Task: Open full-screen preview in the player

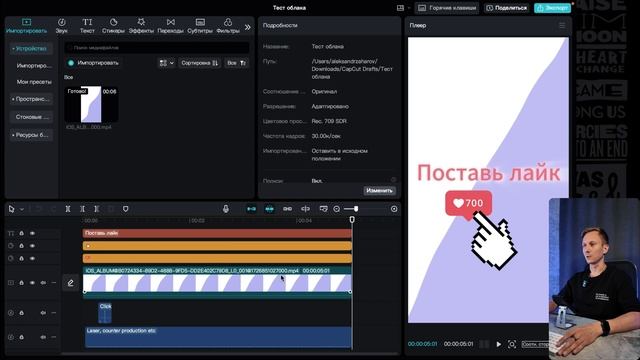Action: coord(512,344)
